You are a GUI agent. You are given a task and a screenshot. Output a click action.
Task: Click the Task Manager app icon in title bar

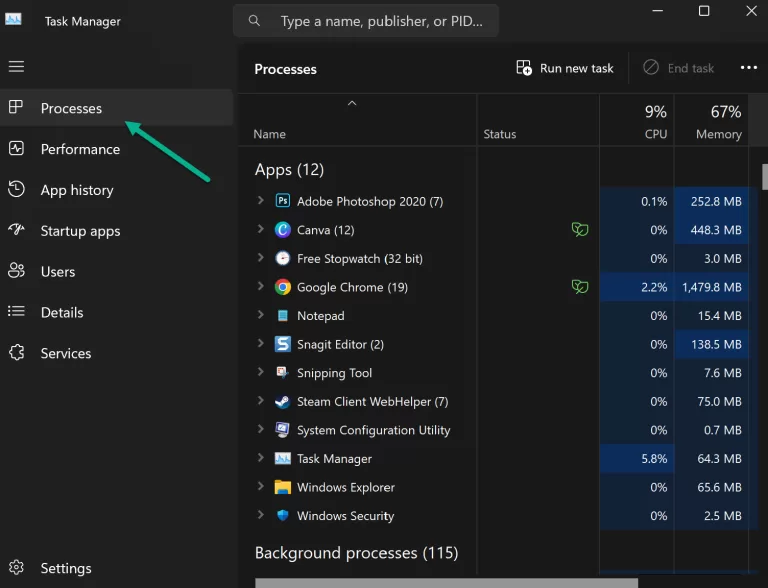tap(13, 20)
